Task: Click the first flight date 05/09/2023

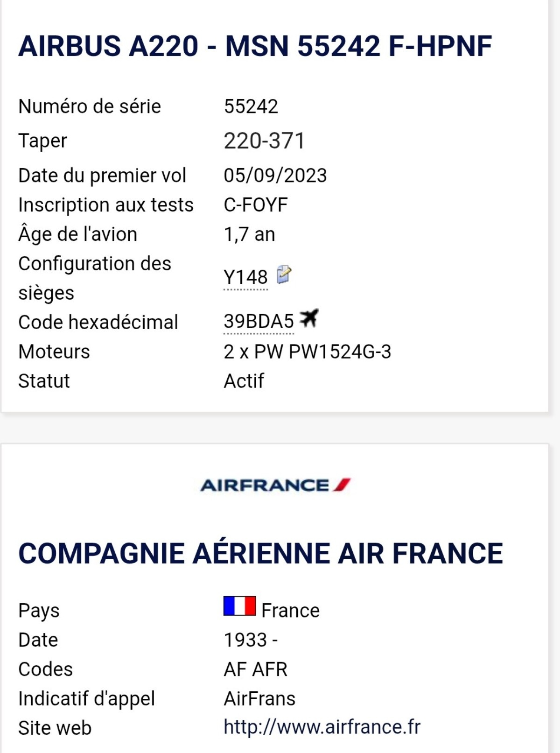Action: coord(275,176)
